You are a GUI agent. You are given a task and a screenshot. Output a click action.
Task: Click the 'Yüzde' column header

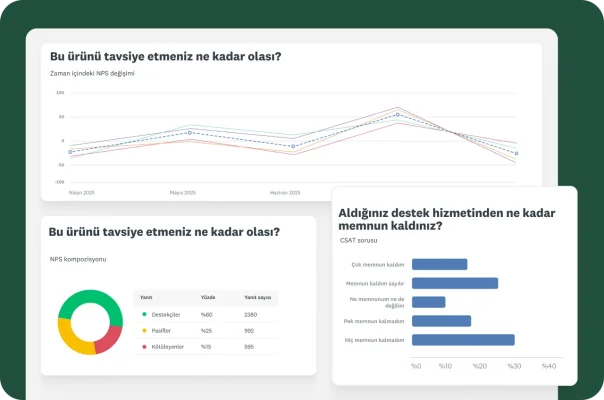208,297
